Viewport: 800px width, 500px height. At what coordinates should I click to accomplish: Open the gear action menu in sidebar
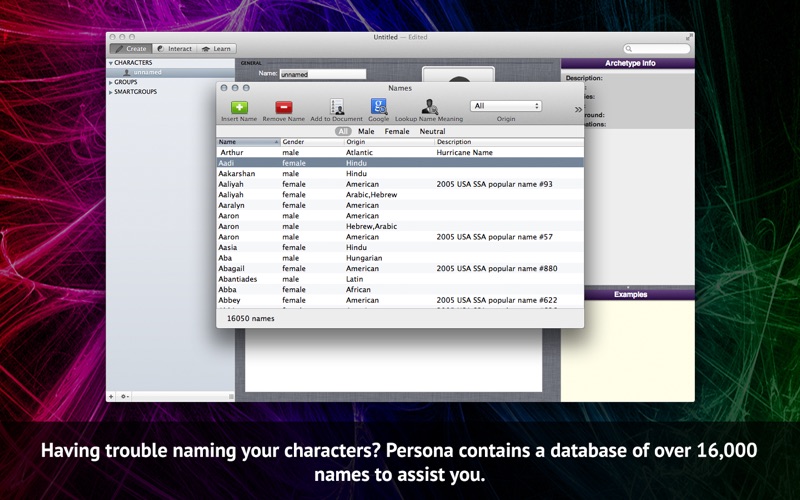tap(124, 396)
